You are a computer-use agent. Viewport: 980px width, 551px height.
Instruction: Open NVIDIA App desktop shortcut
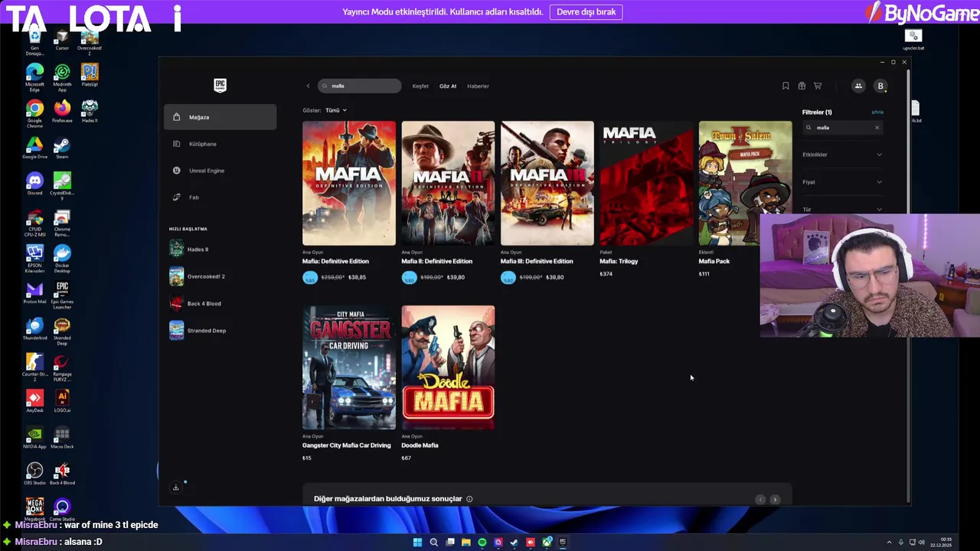point(34,437)
